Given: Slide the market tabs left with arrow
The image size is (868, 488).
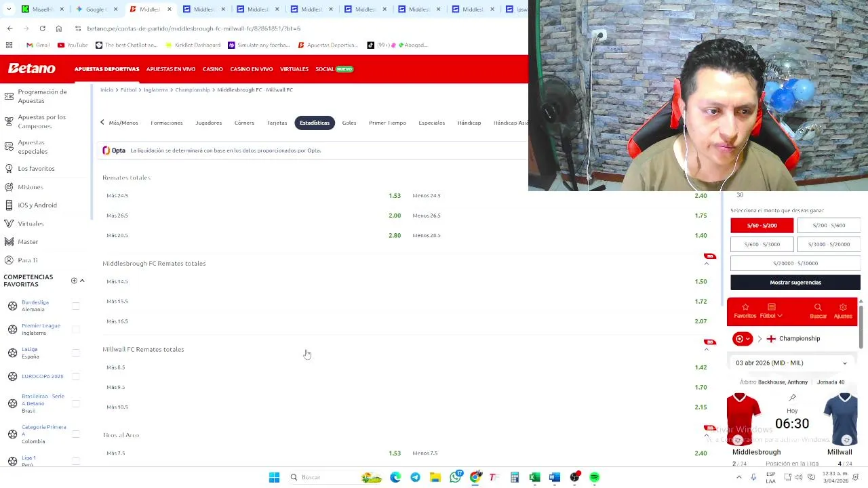Looking at the screenshot, I should pos(102,123).
